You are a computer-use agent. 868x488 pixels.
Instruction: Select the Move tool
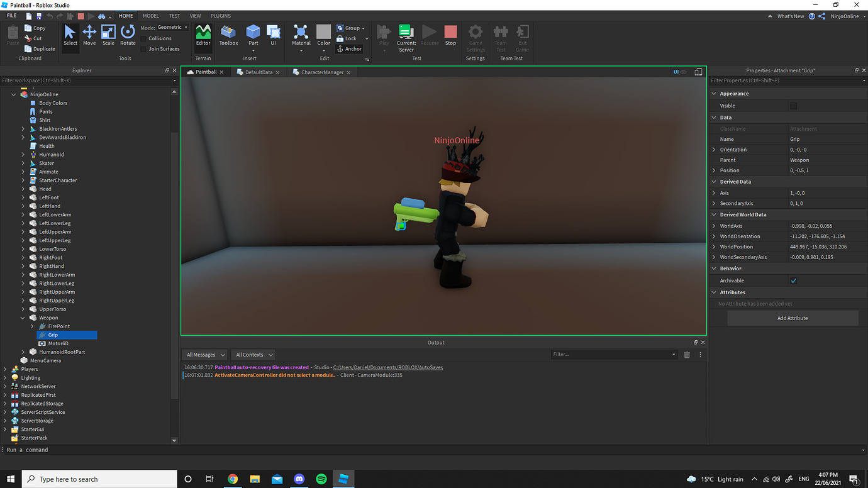tap(89, 35)
